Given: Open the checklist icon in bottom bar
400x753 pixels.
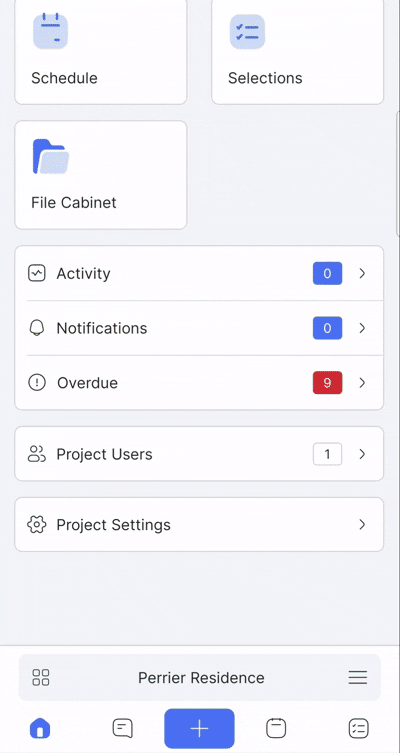Looking at the screenshot, I should coord(358,729).
